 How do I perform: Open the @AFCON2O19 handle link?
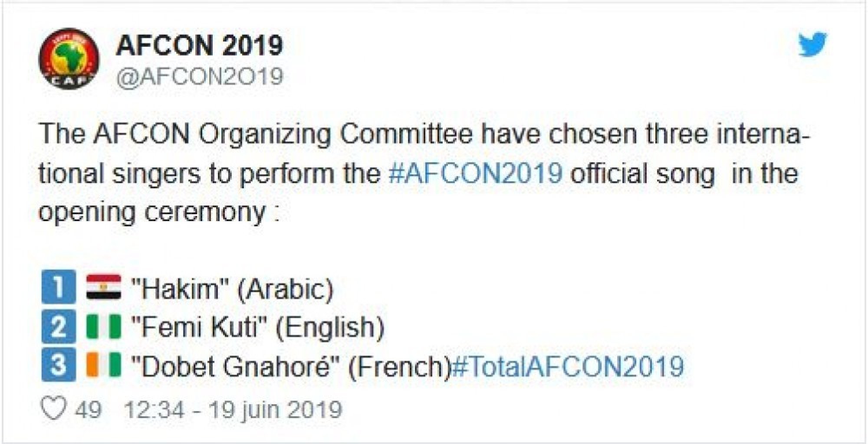199,76
